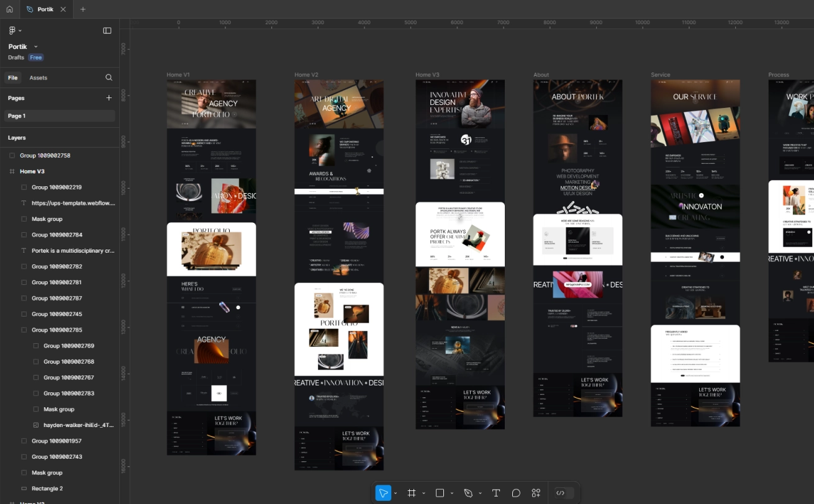Click the Service frame label on canvas
This screenshot has height=504, width=814.
click(661, 75)
